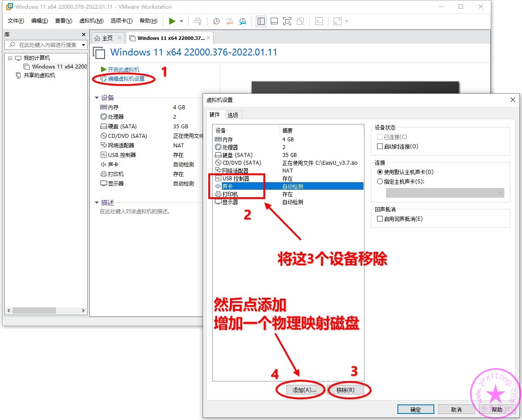The height and width of the screenshot is (420, 522).
Task: Click the send Ctrl+Alt+Del toolbar icon
Action: click(198, 21)
